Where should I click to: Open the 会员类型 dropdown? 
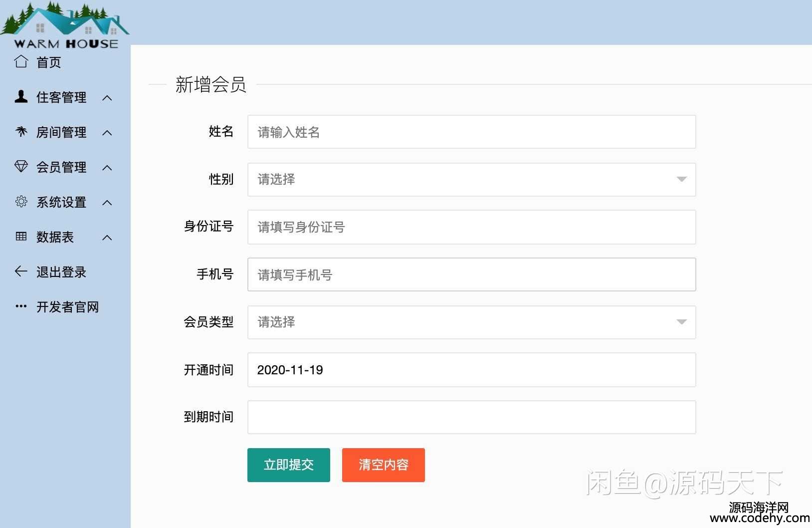click(x=471, y=322)
